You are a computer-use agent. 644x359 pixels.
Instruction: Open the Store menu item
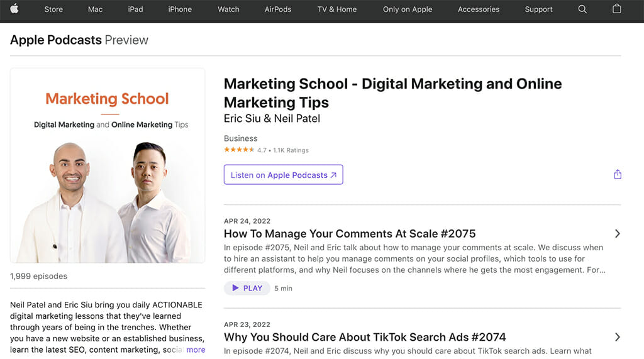53,9
